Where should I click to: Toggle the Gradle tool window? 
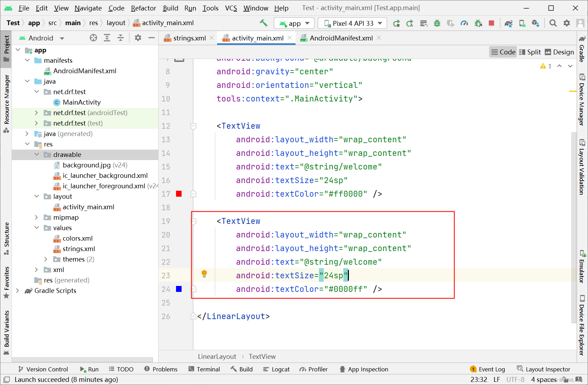582,49
